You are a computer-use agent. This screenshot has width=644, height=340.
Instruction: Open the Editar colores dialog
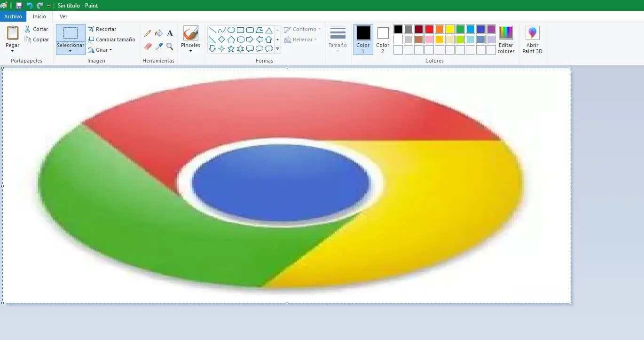506,40
